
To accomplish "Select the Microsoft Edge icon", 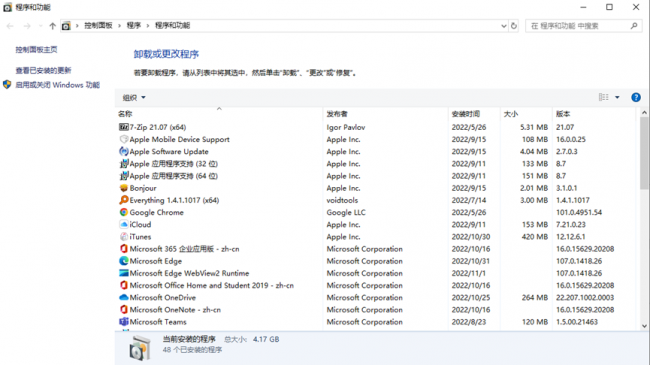I will (x=124, y=261).
